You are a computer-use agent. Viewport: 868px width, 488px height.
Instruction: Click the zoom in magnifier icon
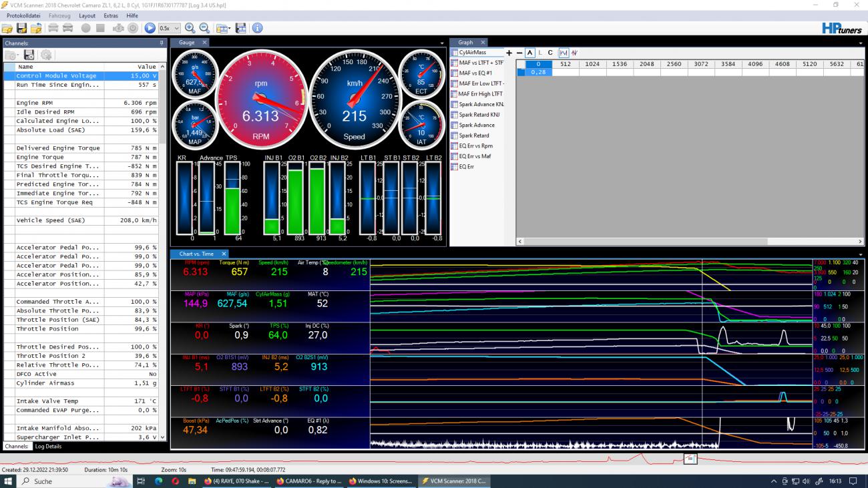tap(190, 28)
